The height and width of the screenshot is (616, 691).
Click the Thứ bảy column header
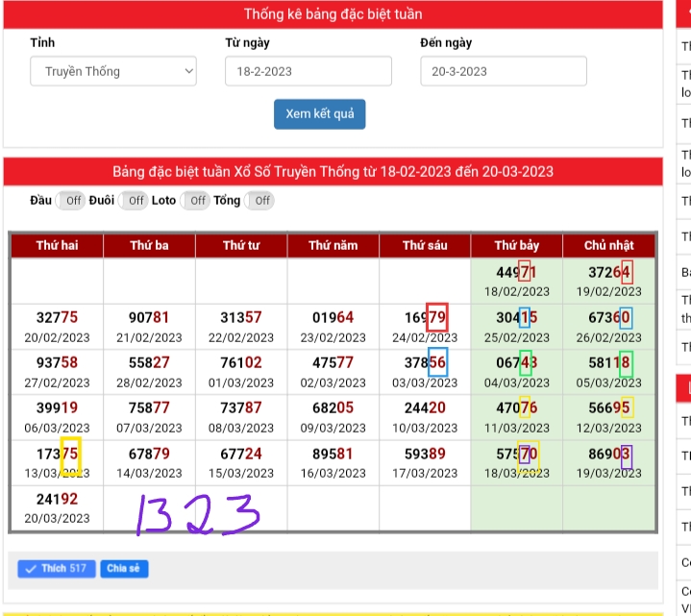pos(517,245)
